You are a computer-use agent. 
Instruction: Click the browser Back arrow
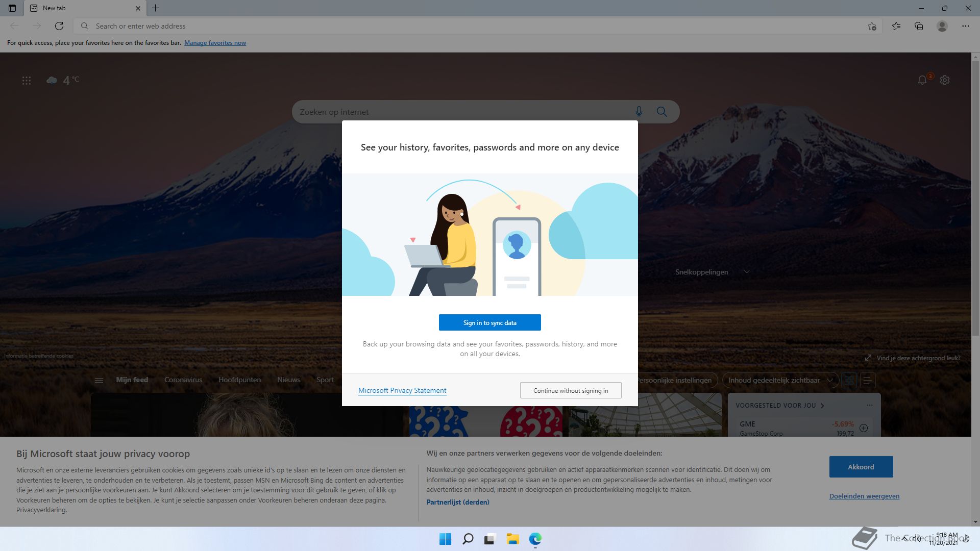point(14,26)
